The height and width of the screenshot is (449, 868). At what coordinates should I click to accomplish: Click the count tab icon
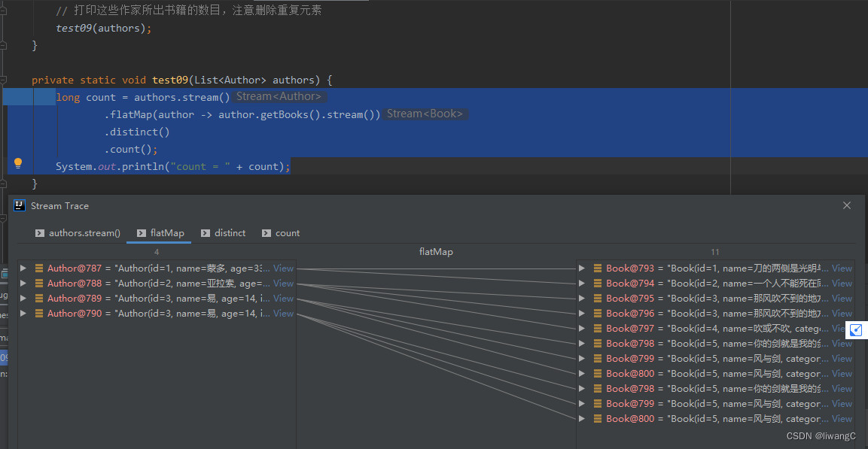point(266,233)
